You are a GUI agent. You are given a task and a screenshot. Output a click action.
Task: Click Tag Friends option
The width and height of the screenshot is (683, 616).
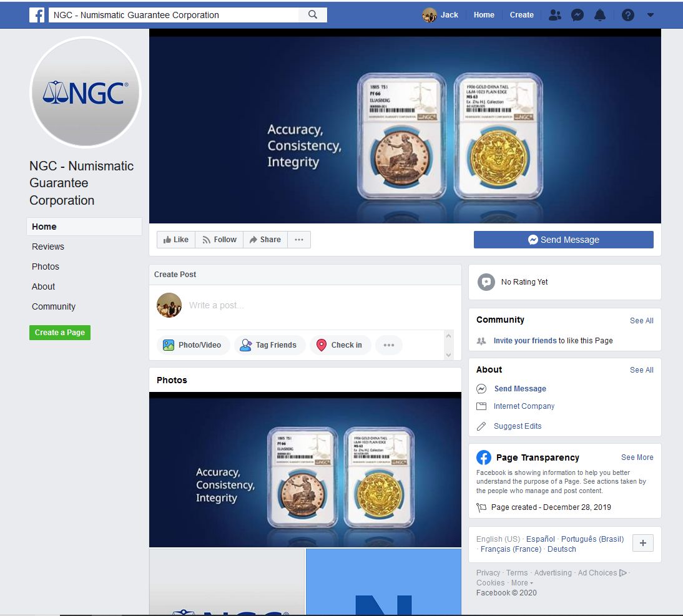point(269,345)
